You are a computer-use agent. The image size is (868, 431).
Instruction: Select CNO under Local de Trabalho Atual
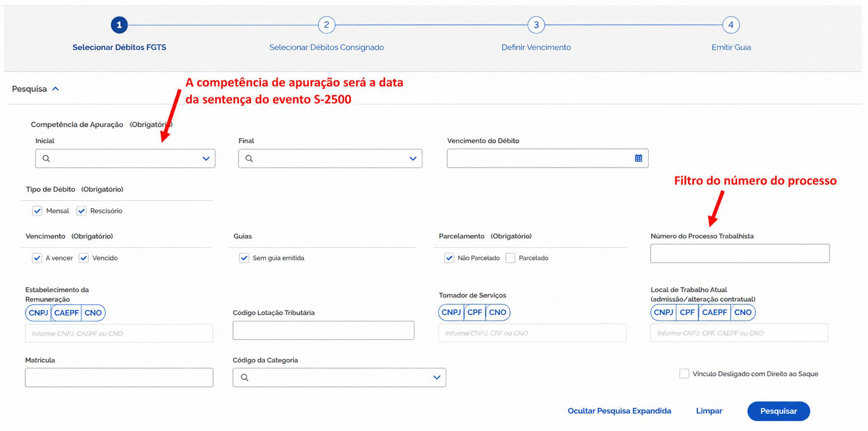pos(743,312)
